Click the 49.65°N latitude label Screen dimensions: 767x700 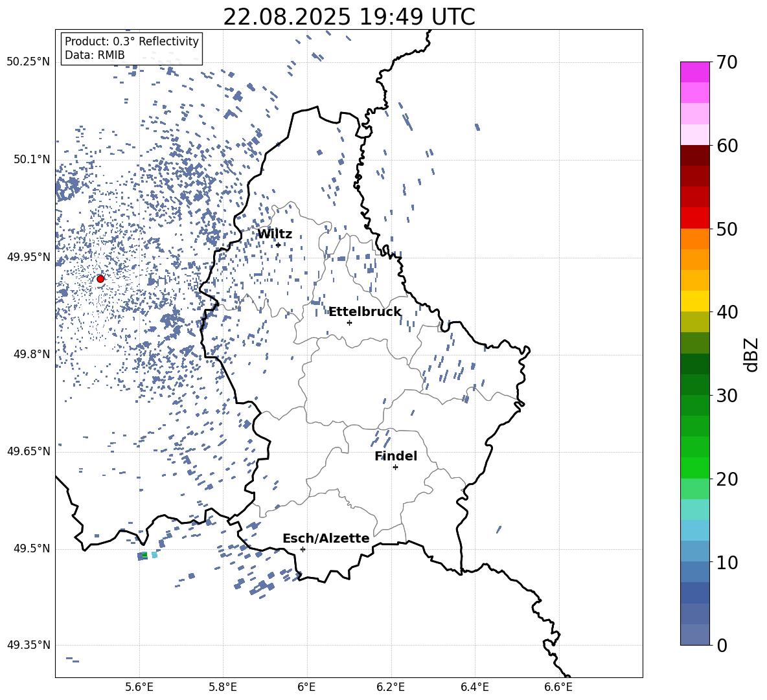pos(29,451)
